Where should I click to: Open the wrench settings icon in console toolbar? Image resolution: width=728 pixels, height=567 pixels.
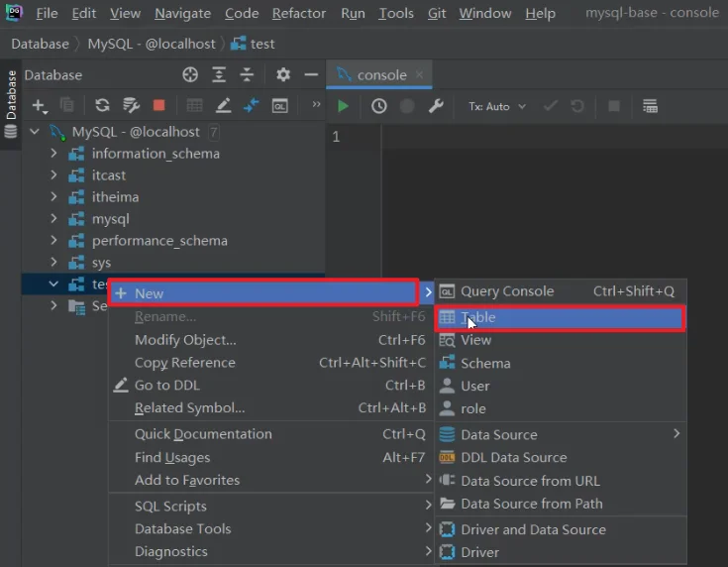point(436,106)
